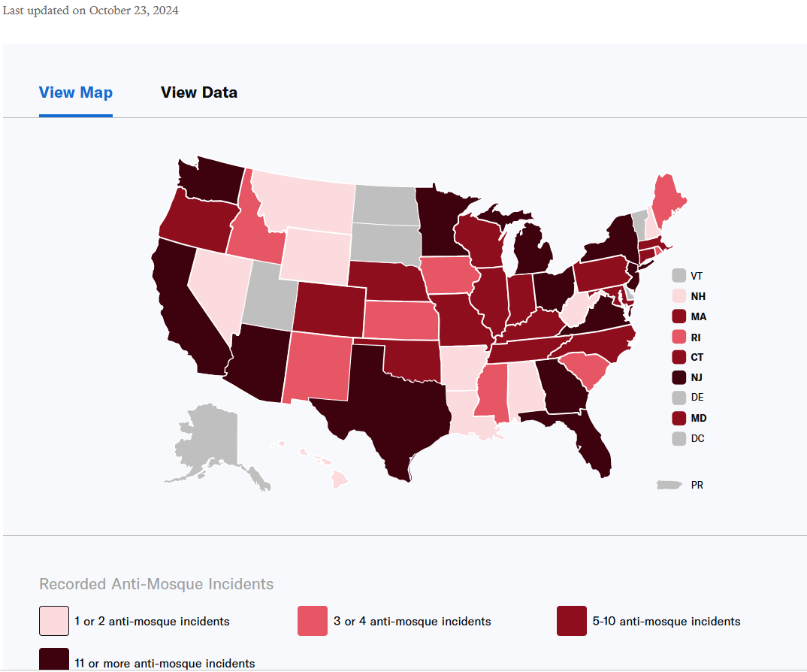Viewport: 807px width, 672px height.
Task: Click the NJ state square icon
Action: pos(679,377)
